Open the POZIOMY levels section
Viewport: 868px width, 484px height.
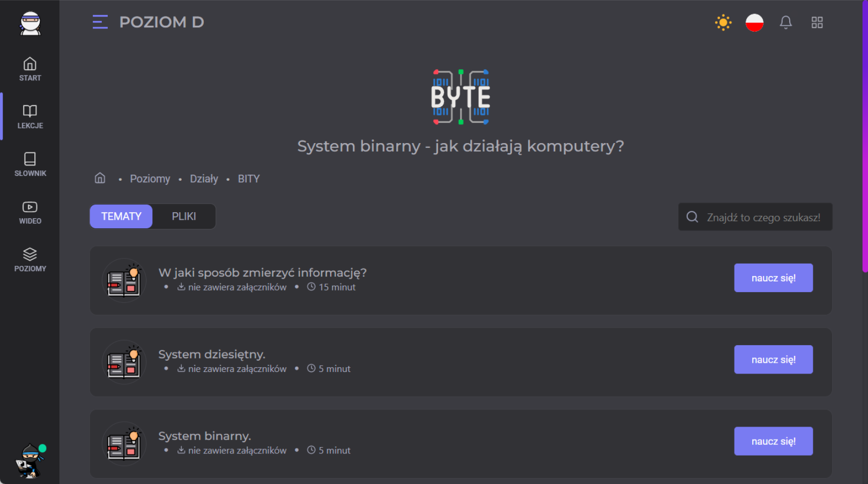point(30,259)
